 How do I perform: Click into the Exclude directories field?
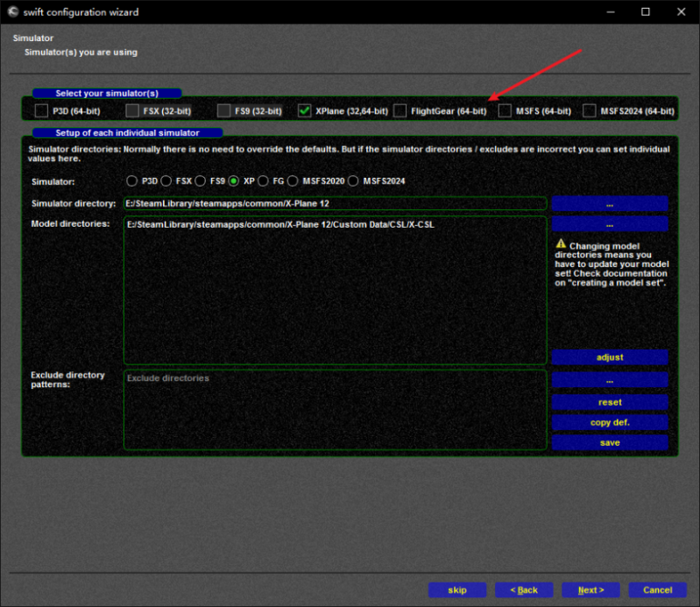[x=335, y=409]
